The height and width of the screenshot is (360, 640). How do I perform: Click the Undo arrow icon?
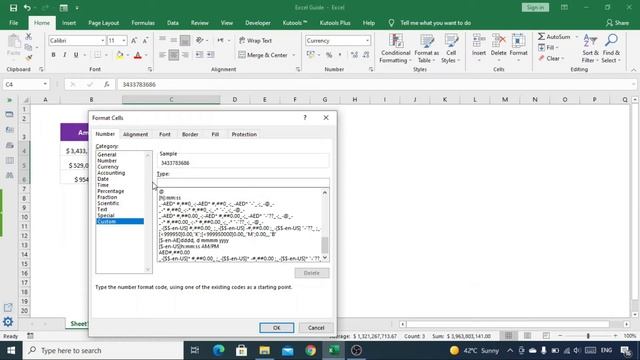pos(27,7)
